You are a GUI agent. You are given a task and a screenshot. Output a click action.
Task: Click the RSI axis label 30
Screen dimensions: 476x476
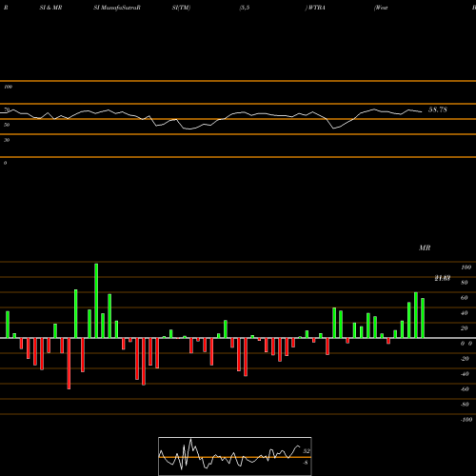(x=7, y=140)
